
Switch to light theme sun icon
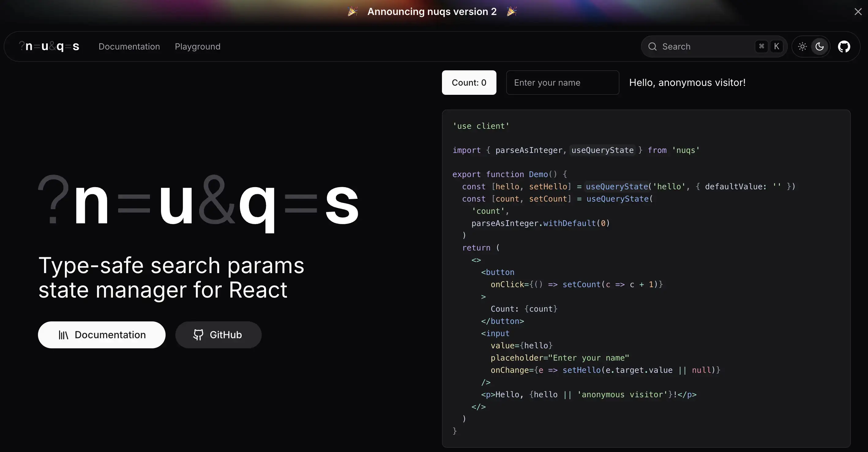(x=802, y=46)
